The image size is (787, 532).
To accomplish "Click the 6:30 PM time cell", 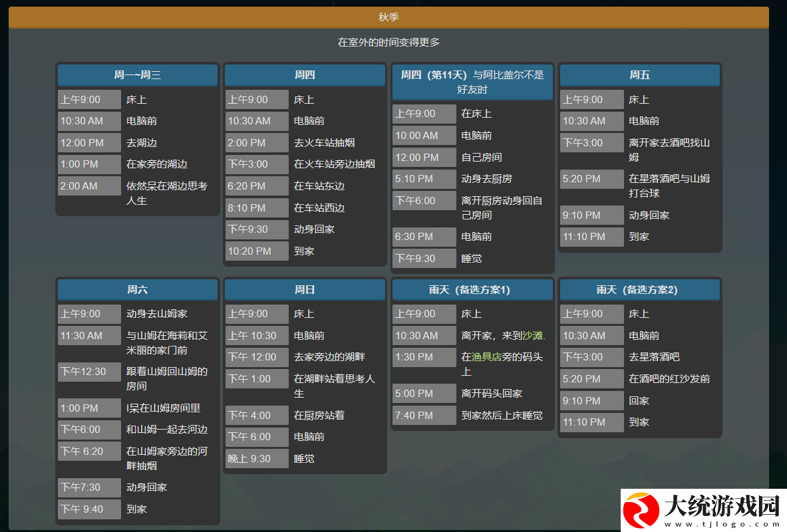I will [424, 236].
